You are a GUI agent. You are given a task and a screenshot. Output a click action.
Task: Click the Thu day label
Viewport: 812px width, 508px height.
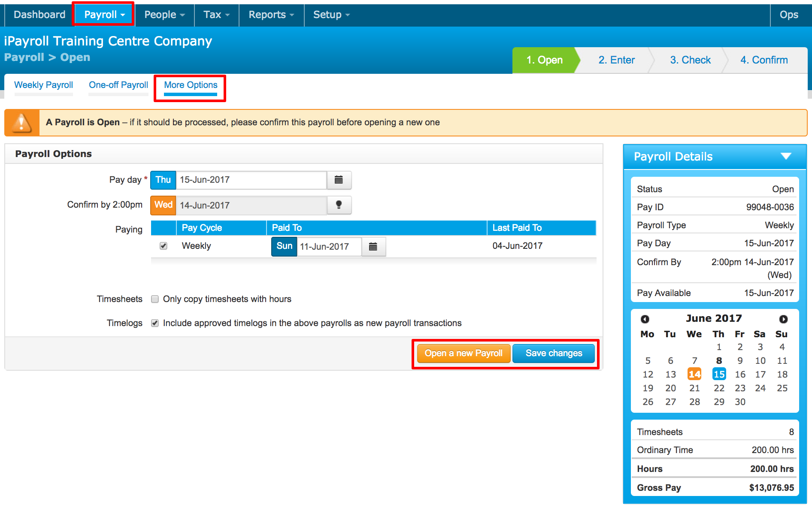pyautogui.click(x=163, y=180)
